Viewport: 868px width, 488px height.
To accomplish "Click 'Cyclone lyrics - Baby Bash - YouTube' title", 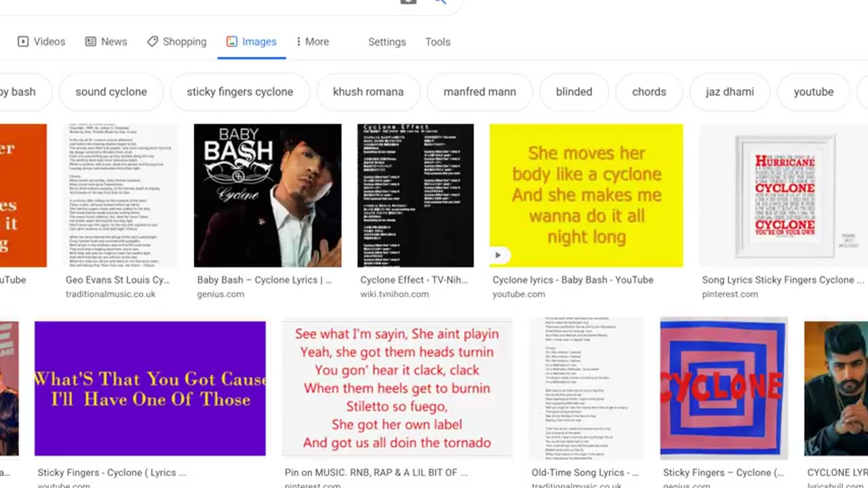I will pyautogui.click(x=573, y=280).
